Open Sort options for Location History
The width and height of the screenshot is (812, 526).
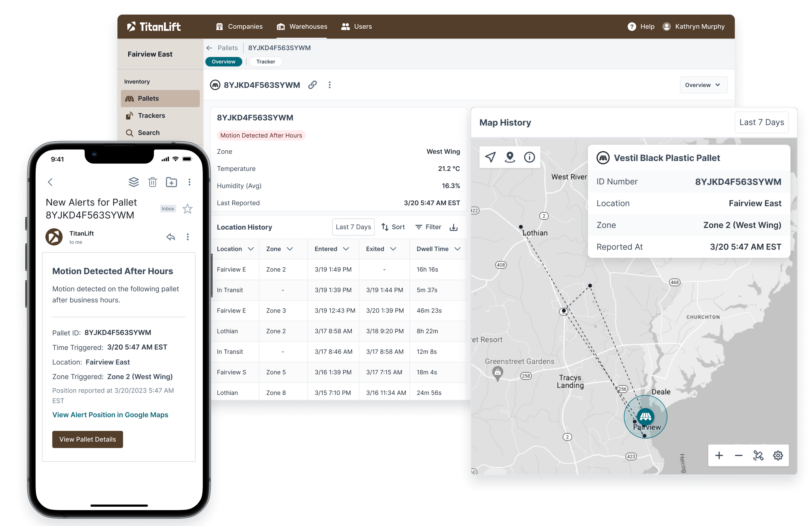393,227
